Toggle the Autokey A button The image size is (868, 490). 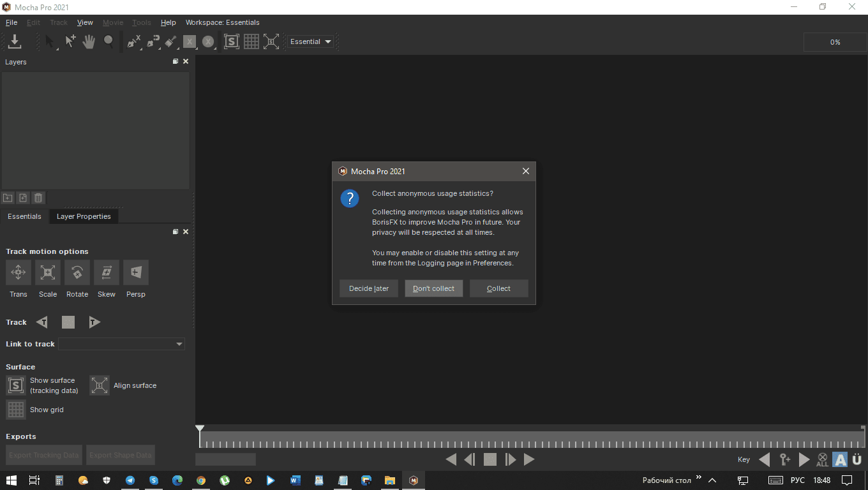(x=840, y=459)
